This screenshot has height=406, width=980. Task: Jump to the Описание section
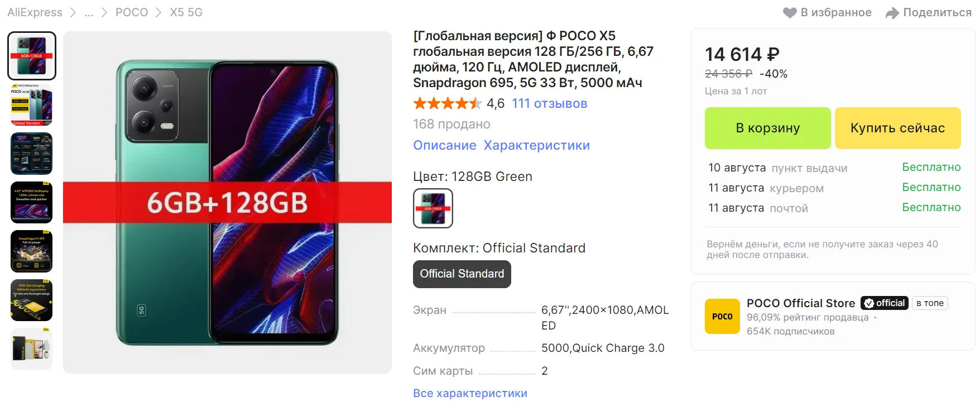point(444,145)
